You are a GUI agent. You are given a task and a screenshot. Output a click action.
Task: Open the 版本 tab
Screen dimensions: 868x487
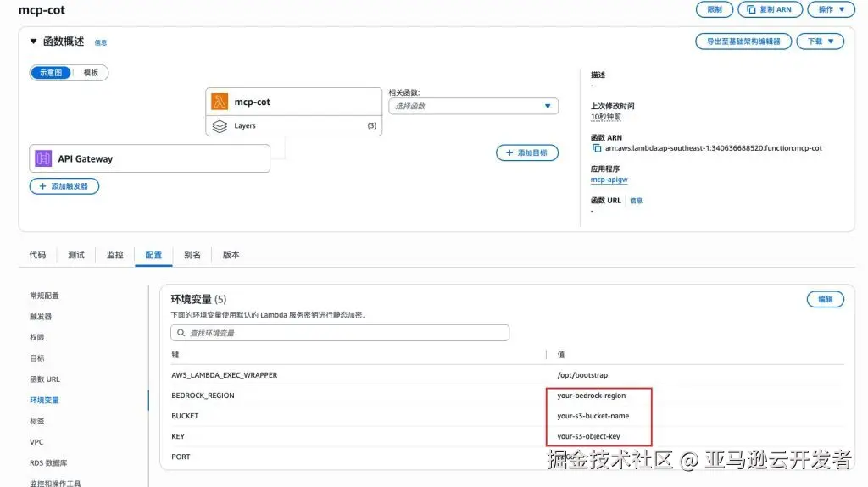pos(231,255)
